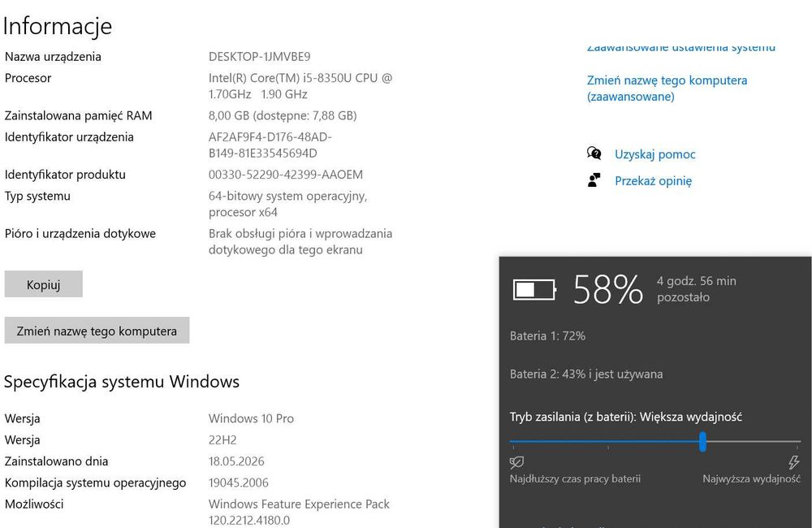Click the Przekaż opinię person icon

tap(594, 180)
